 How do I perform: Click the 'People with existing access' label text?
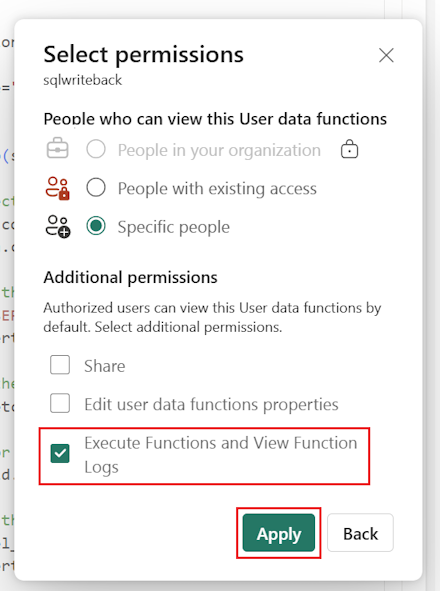coord(217,188)
